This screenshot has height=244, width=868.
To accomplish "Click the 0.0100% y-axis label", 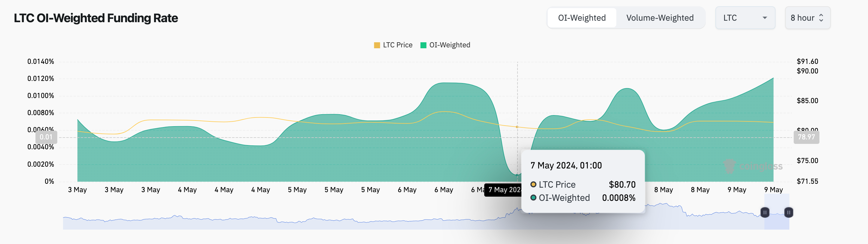I will pyautogui.click(x=41, y=96).
